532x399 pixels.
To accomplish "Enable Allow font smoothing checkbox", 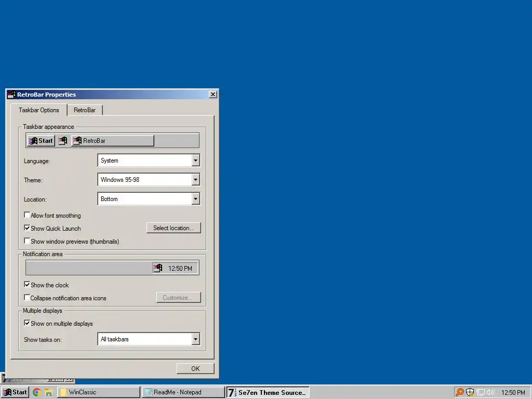I will (x=27, y=215).
